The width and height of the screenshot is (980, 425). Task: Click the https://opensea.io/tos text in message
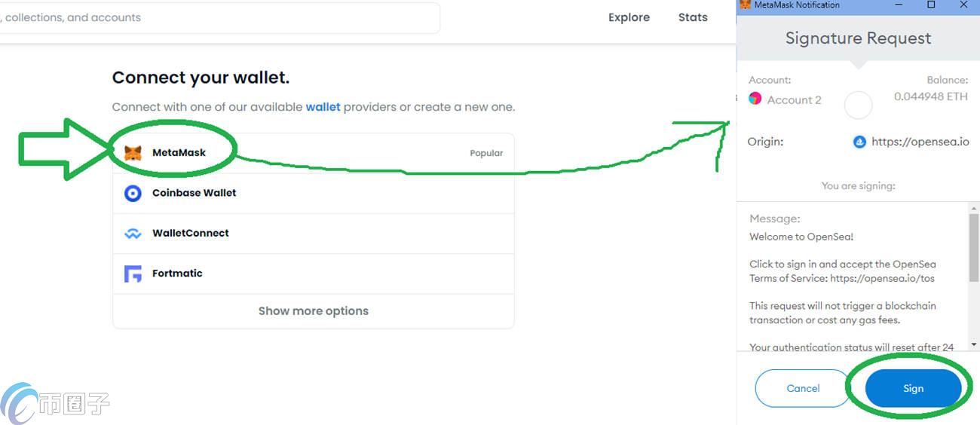(882, 278)
